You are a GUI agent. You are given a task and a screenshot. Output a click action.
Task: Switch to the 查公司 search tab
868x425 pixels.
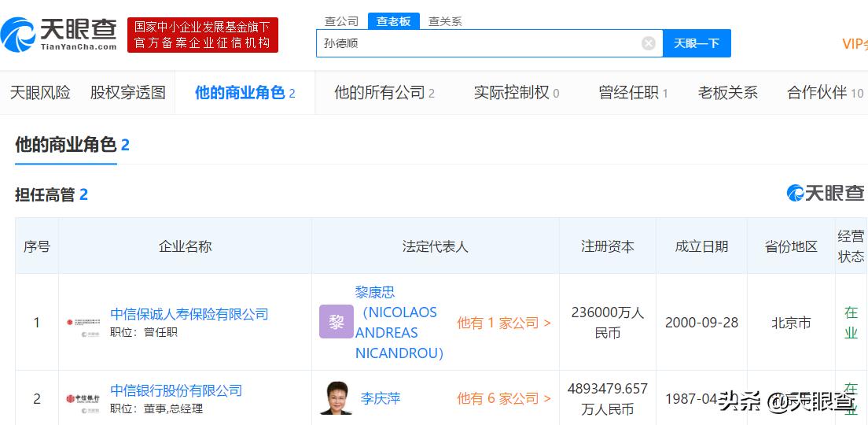341,21
